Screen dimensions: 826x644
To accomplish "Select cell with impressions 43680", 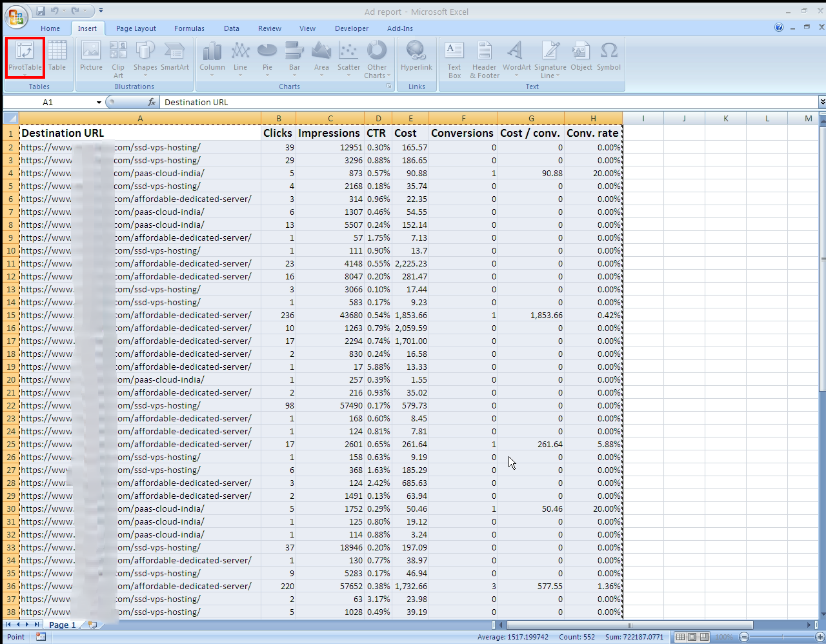I will point(330,315).
